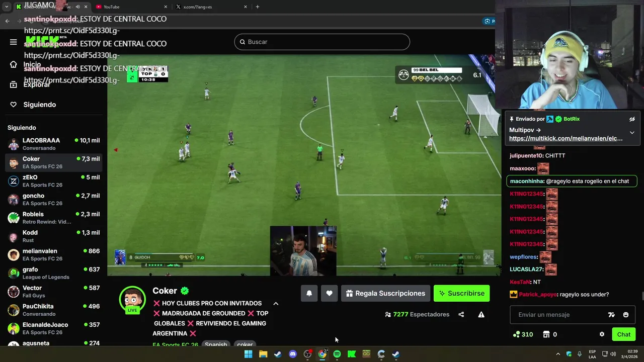Screen dimensions: 644x362
Task: Select the Coker row in sidebar
Action: click(x=53, y=162)
